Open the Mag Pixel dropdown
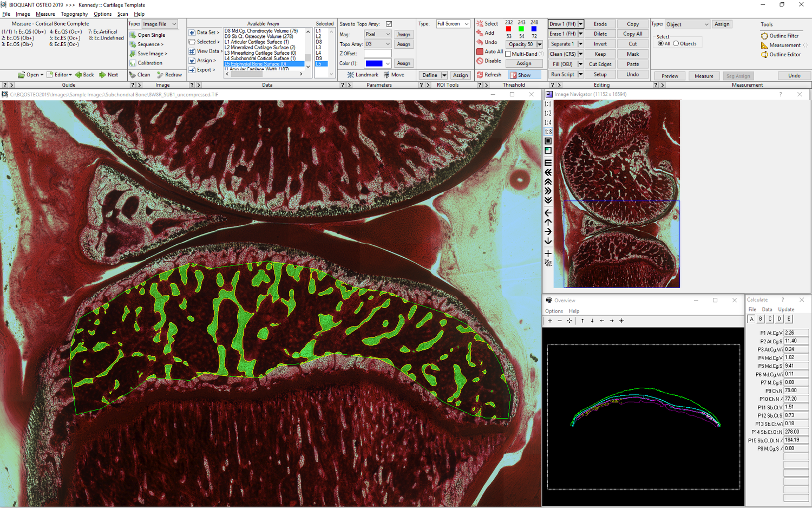The height and width of the screenshot is (508, 812). 377,34
